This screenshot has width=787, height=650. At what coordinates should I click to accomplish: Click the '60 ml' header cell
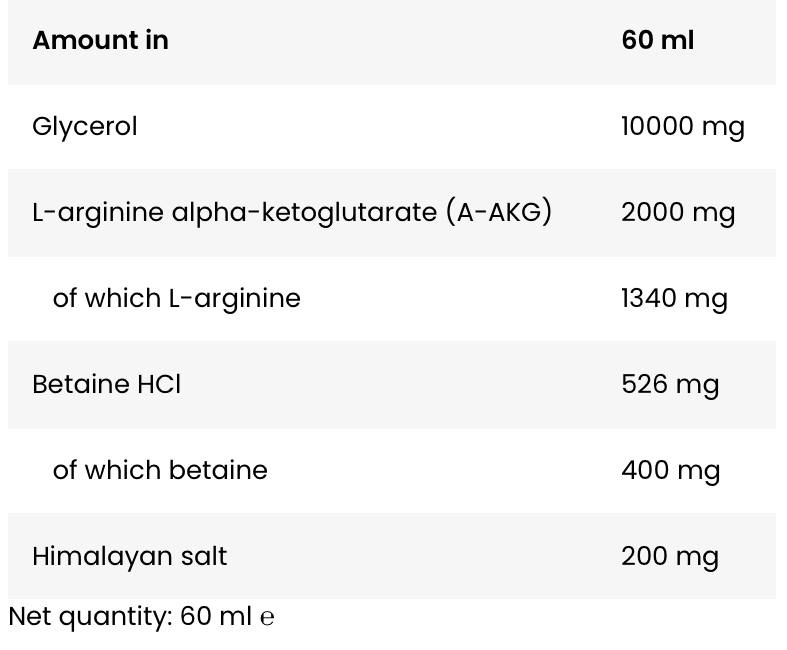(x=657, y=41)
